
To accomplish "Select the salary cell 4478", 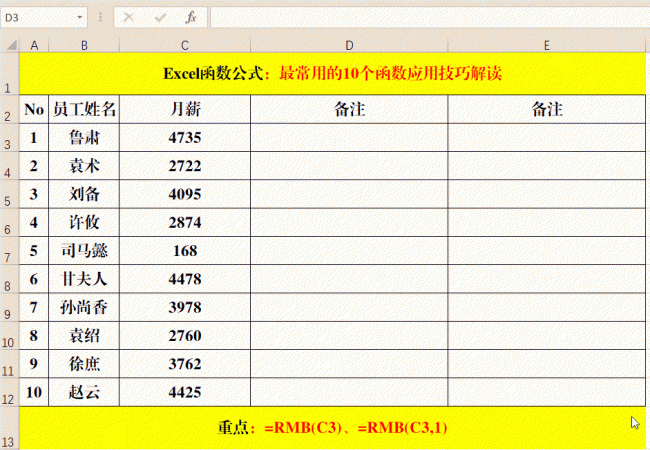I will coord(185,279).
